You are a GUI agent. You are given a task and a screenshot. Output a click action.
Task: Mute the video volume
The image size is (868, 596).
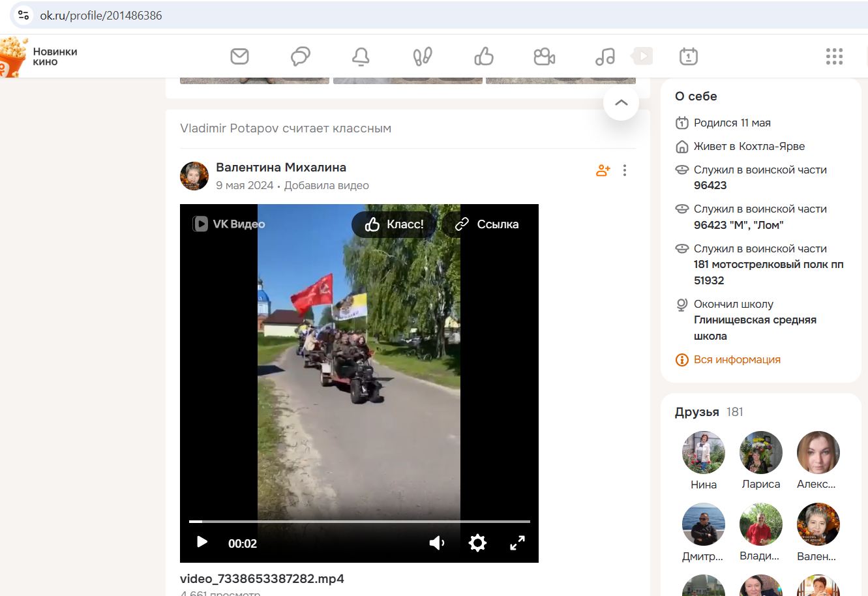437,543
